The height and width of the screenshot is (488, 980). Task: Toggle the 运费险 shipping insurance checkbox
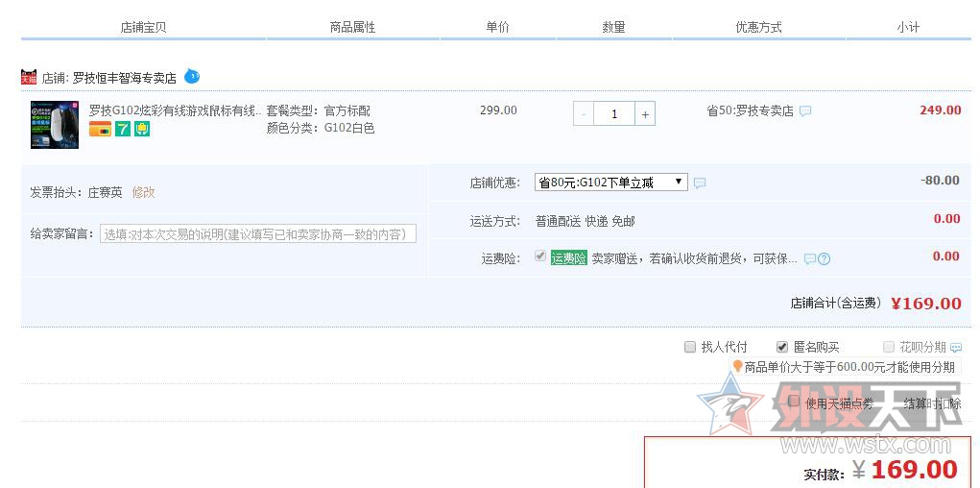(540, 256)
